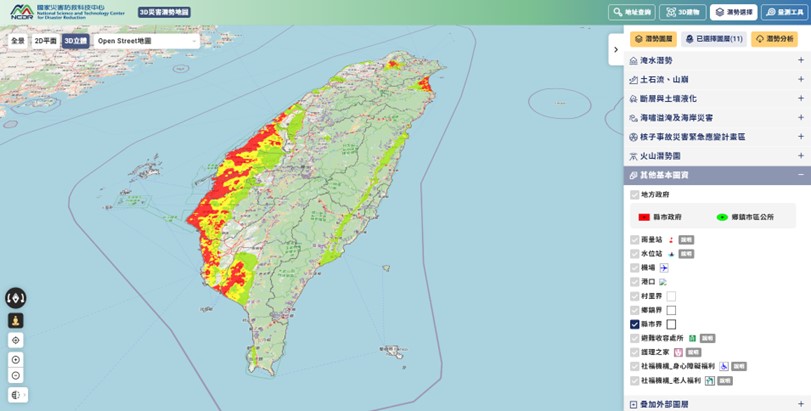Viewport: 811px width, 411px height.
Task: Toggle the 縣市界 checkbox
Action: [635, 324]
